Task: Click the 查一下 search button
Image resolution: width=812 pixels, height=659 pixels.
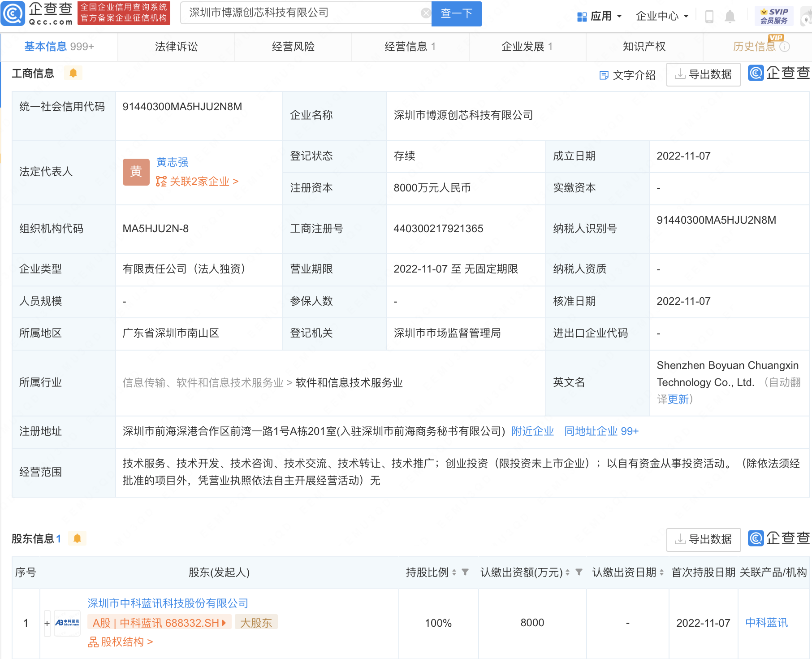Action: coord(457,13)
